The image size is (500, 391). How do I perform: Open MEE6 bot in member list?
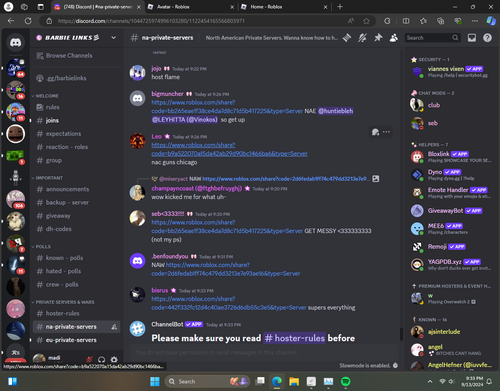tap(452, 228)
